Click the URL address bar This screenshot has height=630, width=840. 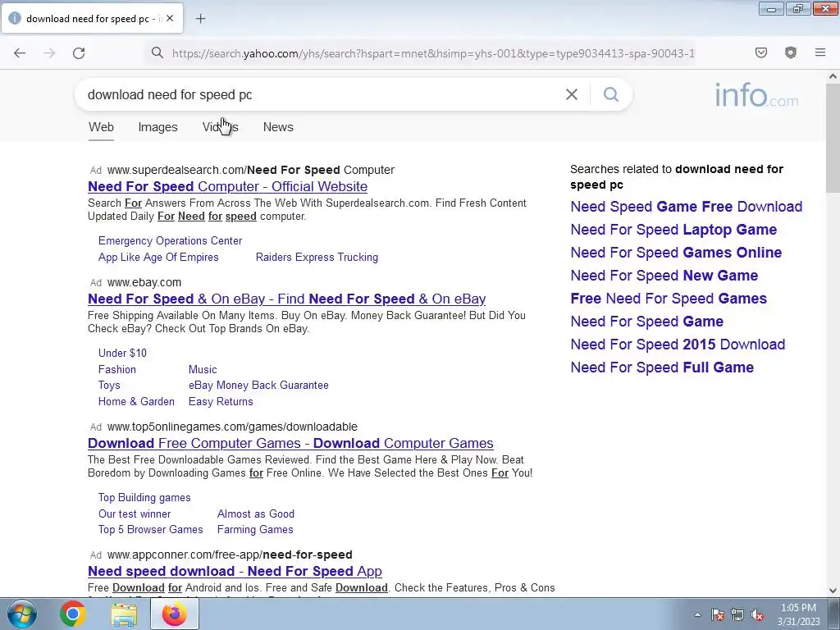coord(433,53)
